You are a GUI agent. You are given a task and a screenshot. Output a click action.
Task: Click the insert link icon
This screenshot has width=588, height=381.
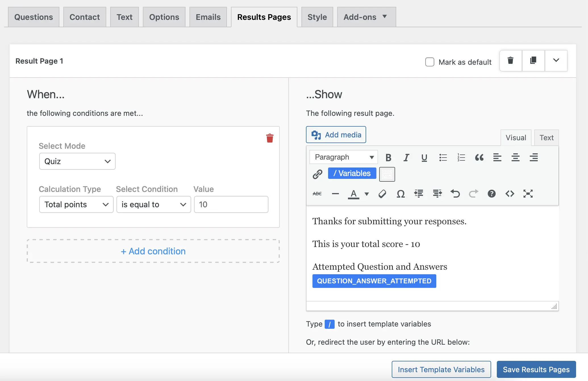point(318,173)
